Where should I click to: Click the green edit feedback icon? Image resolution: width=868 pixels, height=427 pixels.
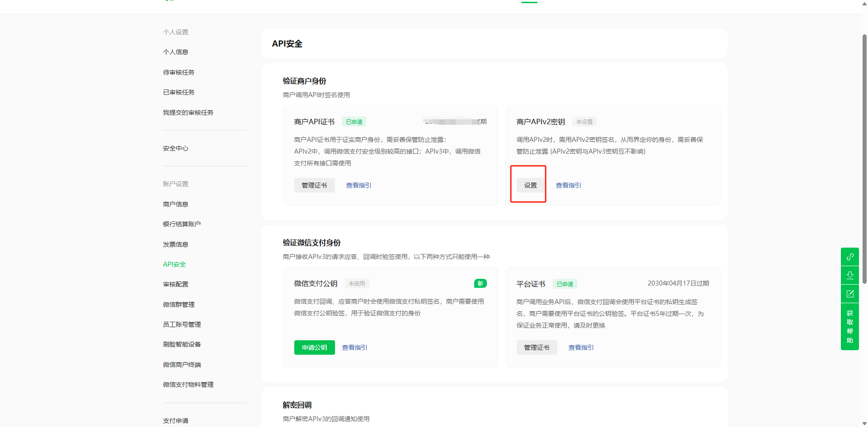pos(849,294)
